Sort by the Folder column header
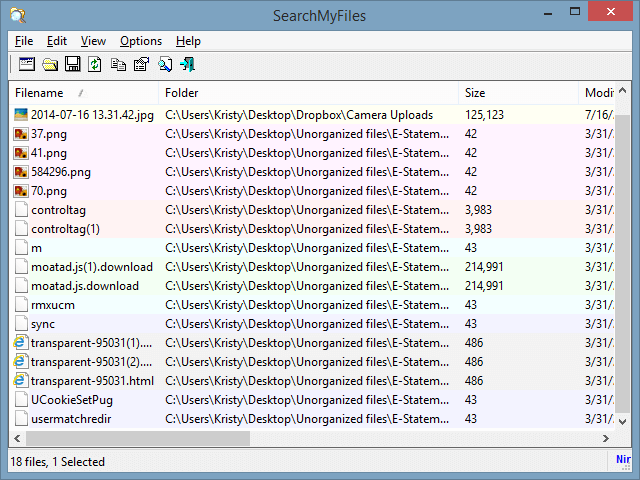 click(x=309, y=93)
